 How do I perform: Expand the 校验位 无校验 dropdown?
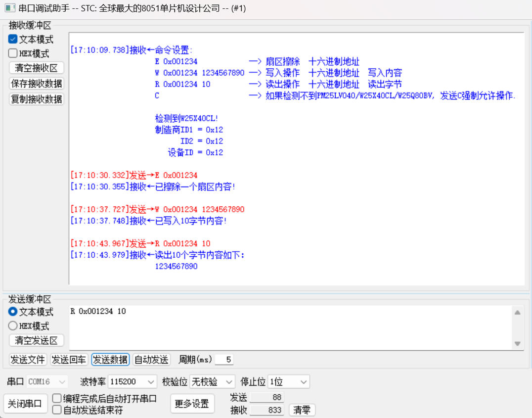click(213, 382)
